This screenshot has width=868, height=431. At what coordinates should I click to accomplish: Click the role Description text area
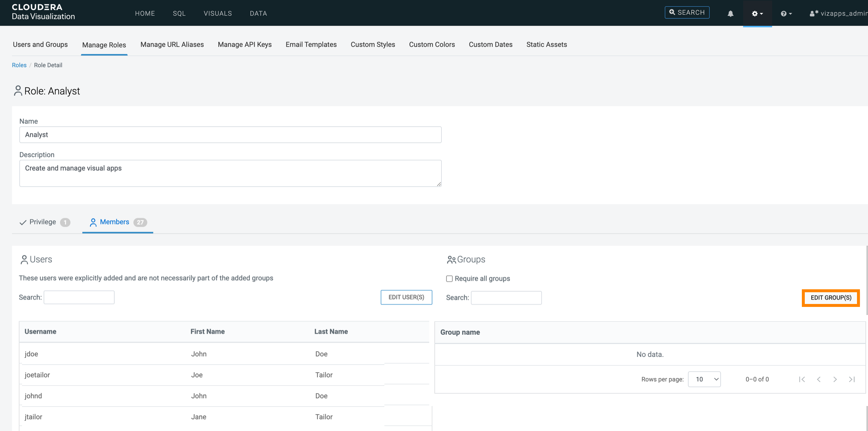tap(230, 173)
